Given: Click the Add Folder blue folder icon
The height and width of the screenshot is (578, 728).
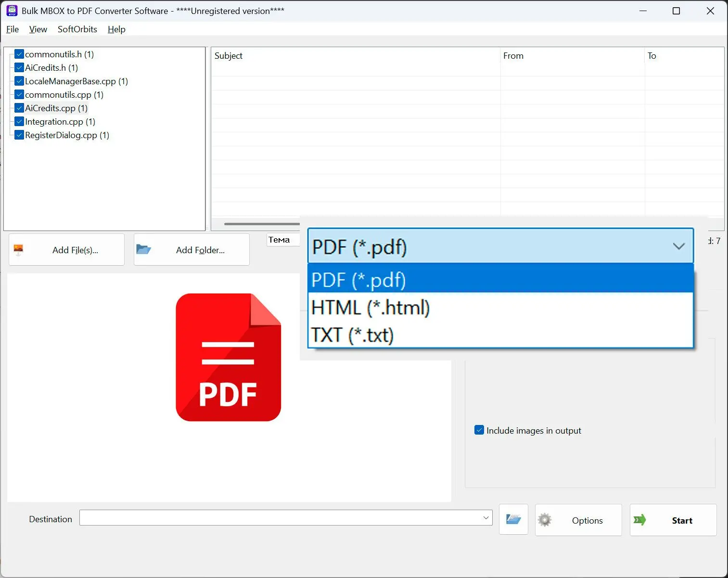Looking at the screenshot, I should click(x=144, y=249).
